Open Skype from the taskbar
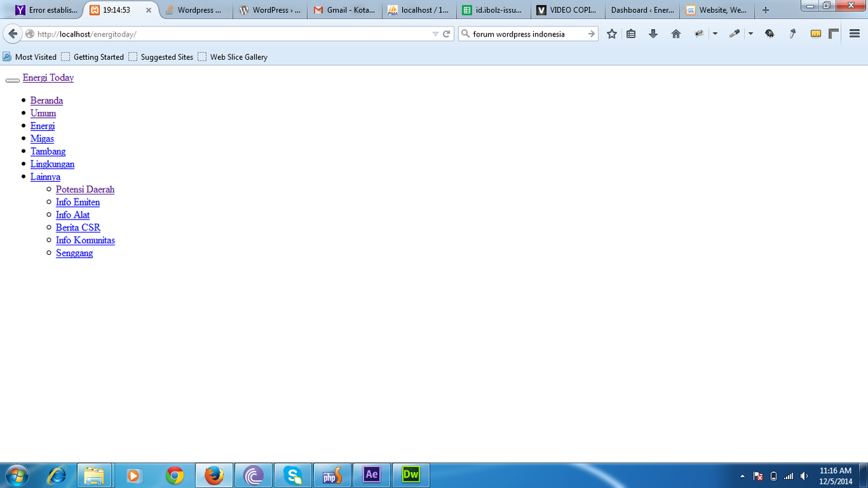Viewport: 868px width, 488px height. coord(293,475)
